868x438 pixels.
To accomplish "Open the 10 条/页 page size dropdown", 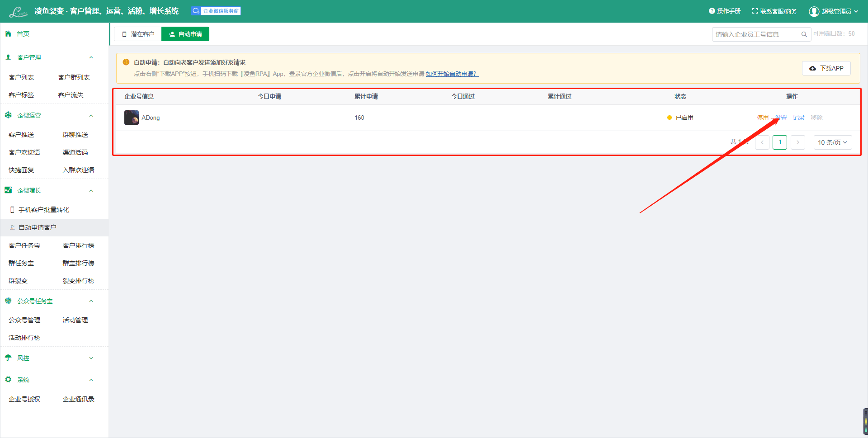I will point(832,142).
